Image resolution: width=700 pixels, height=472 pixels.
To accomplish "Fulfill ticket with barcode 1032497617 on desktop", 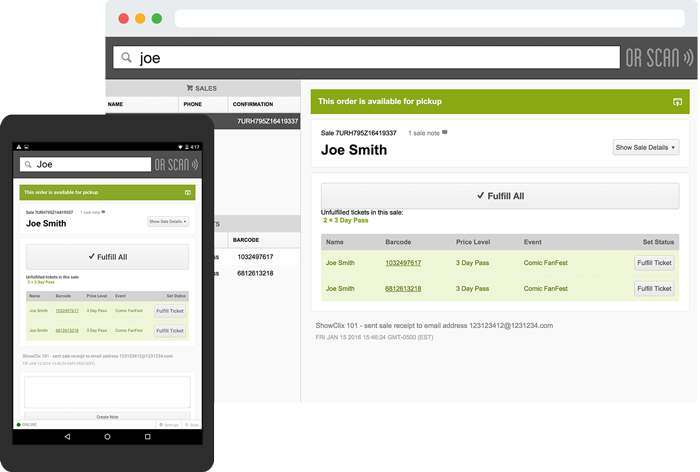I will tap(654, 263).
